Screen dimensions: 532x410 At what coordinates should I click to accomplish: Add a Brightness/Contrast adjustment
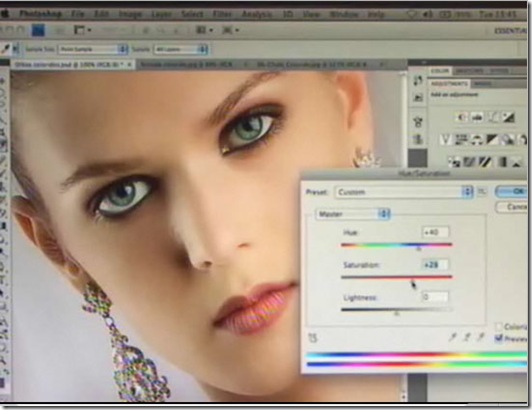point(462,117)
